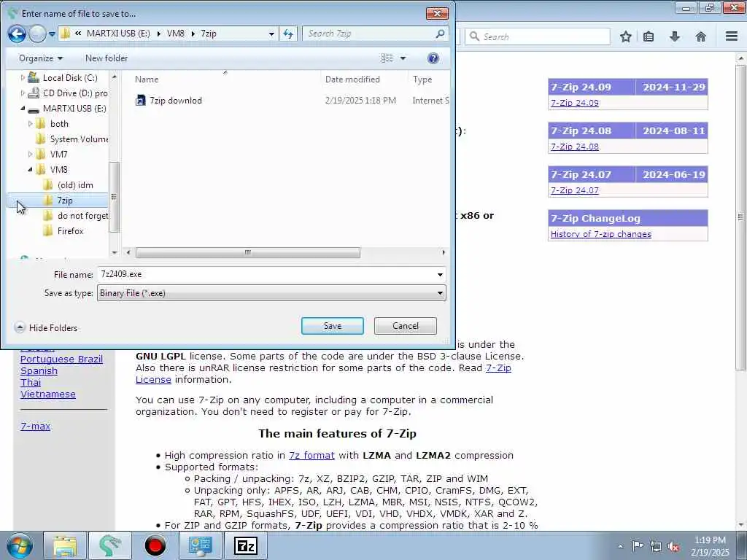Open History of 7-zip changes link
747x560 pixels.
pyautogui.click(x=601, y=234)
